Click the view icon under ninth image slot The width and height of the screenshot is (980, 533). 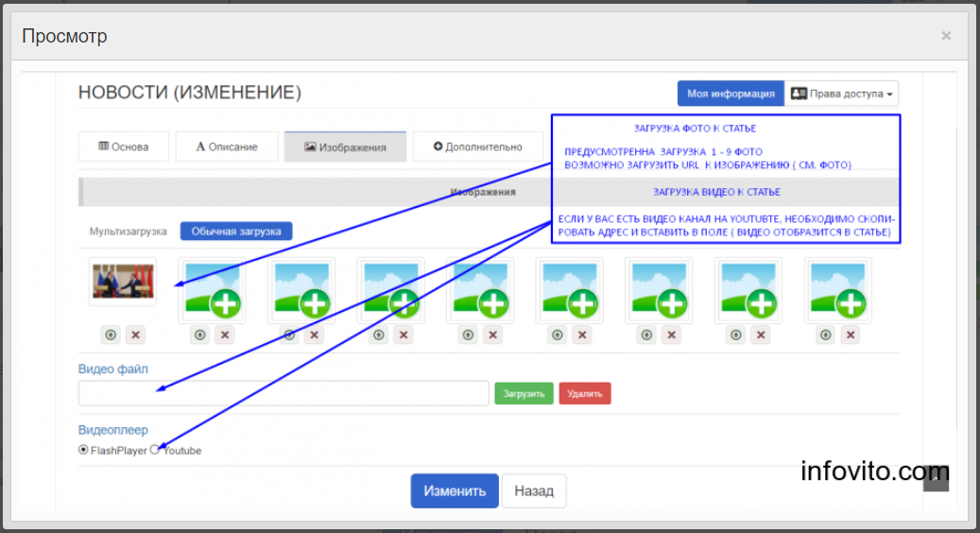coord(826,335)
